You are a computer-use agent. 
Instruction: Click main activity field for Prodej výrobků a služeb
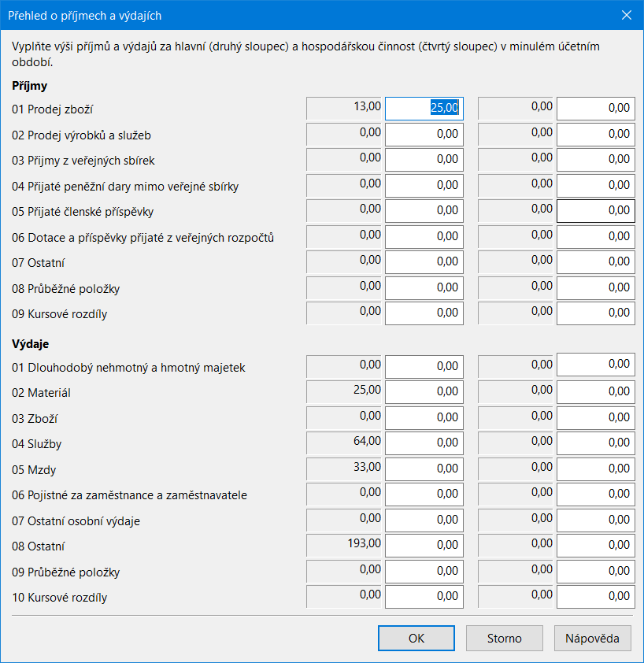tap(424, 135)
